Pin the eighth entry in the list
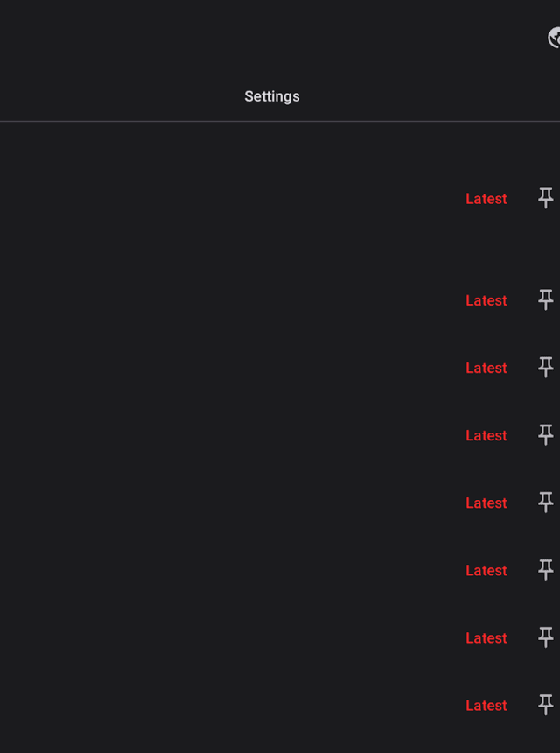This screenshot has width=560, height=753. [545, 705]
